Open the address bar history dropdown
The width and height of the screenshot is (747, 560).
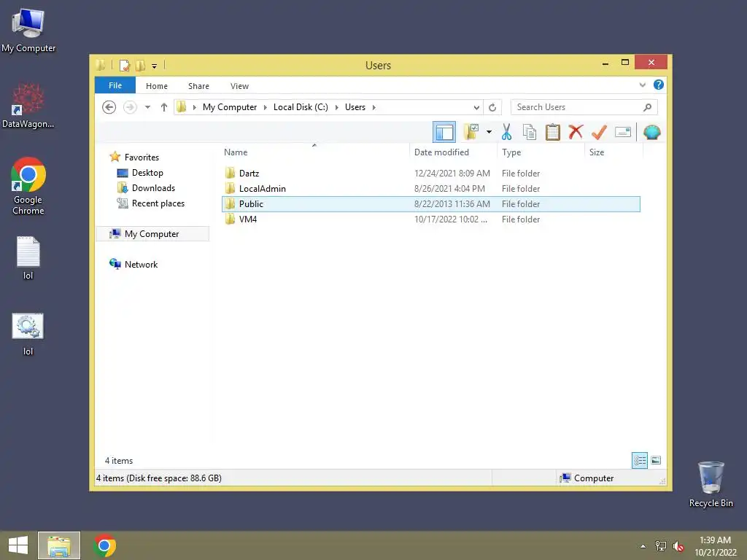(x=476, y=108)
